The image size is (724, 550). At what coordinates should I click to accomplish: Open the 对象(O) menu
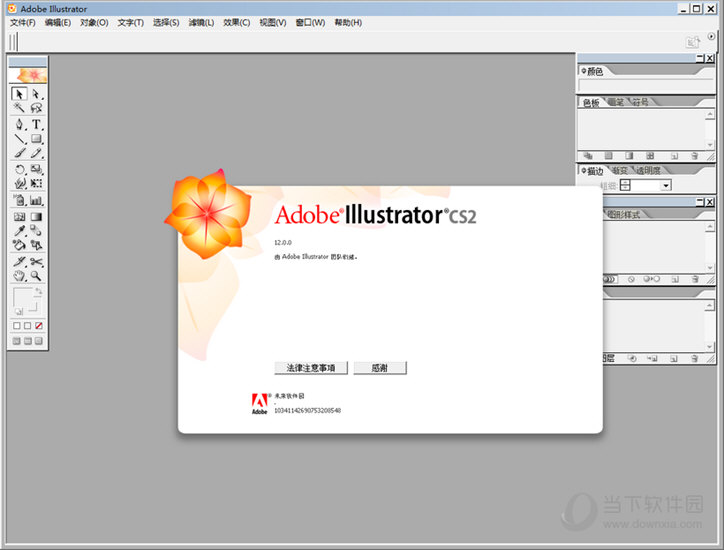tap(94, 23)
